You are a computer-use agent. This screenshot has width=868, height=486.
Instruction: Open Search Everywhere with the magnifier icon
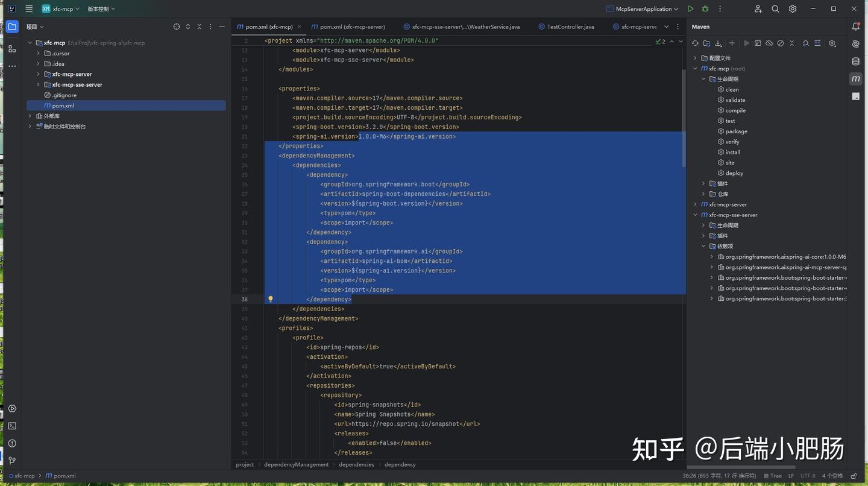[776, 8]
